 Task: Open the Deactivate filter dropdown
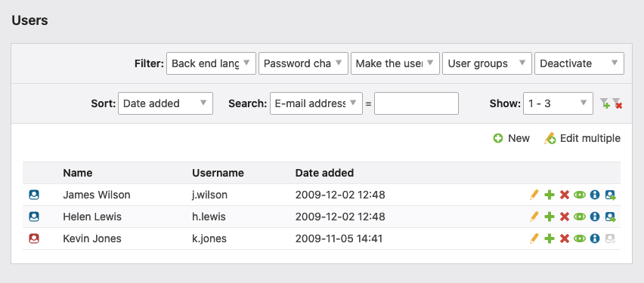coord(579,63)
